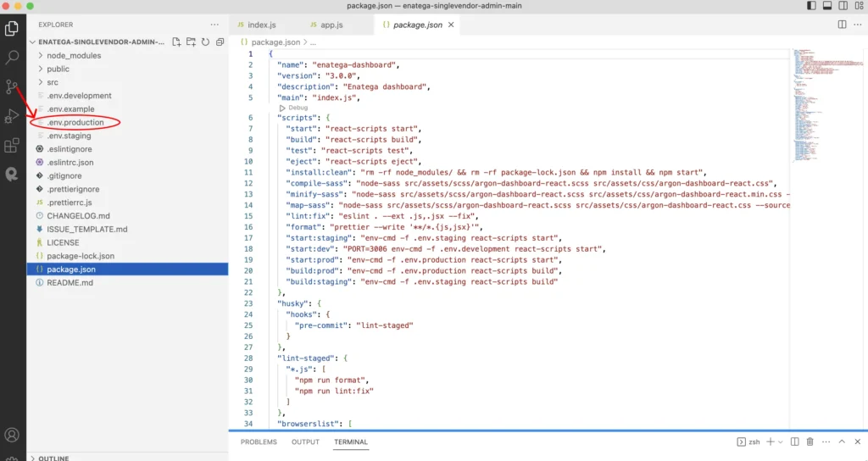The width and height of the screenshot is (868, 461).
Task: Open the Search view in activity bar
Action: [x=13, y=58]
